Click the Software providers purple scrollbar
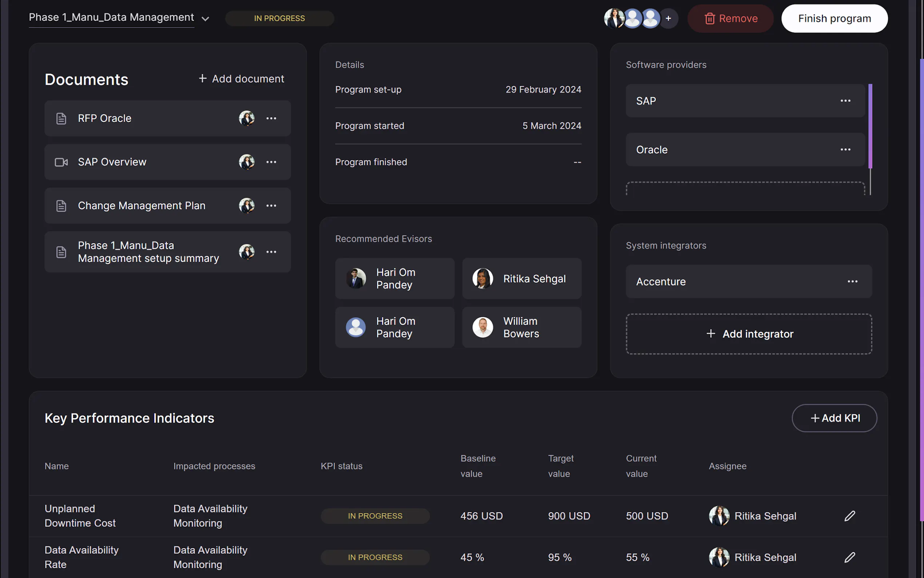The width and height of the screenshot is (924, 578). tap(870, 126)
